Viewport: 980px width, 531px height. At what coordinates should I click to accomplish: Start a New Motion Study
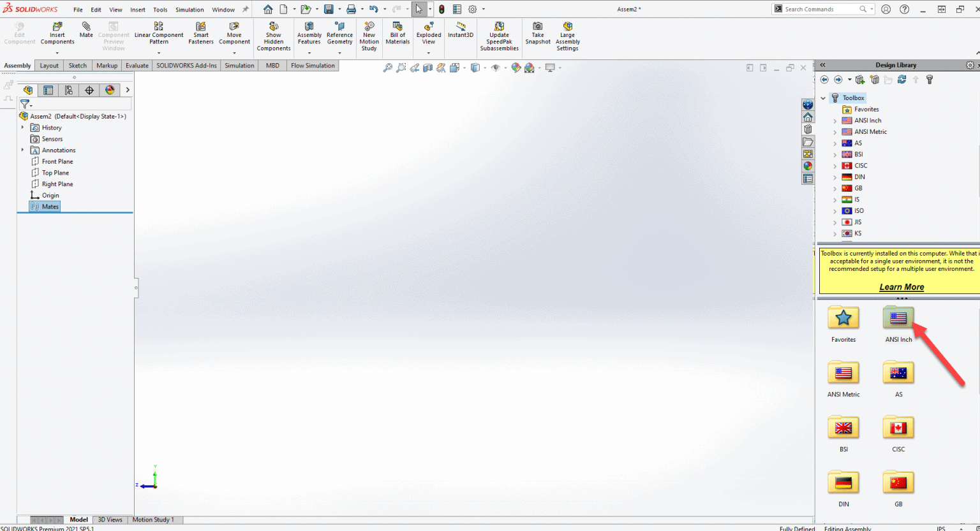pos(369,36)
